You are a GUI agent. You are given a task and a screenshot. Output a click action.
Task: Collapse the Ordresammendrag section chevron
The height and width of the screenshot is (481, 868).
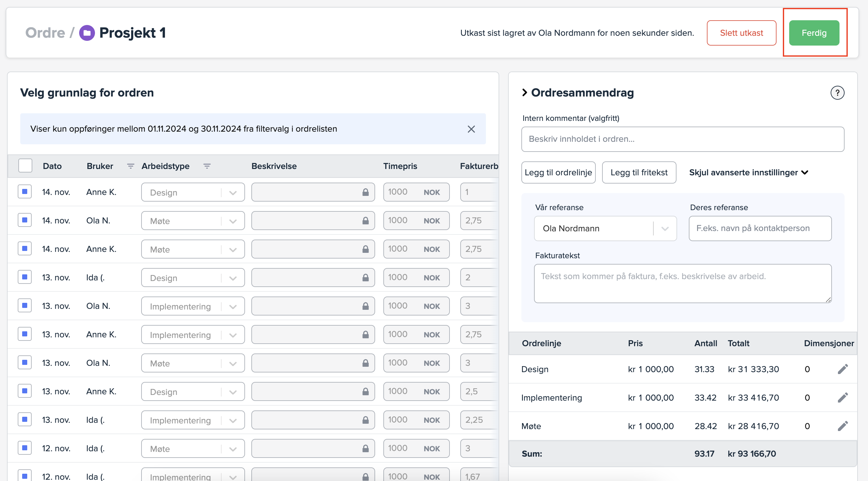(x=525, y=93)
